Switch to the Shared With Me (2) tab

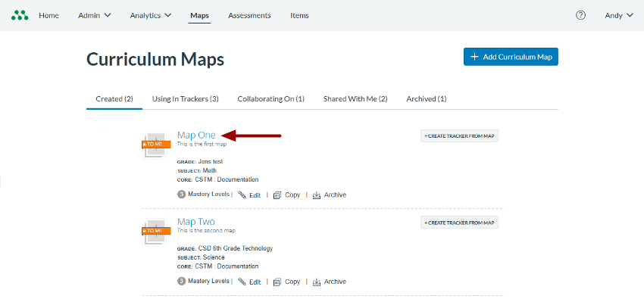(x=355, y=99)
